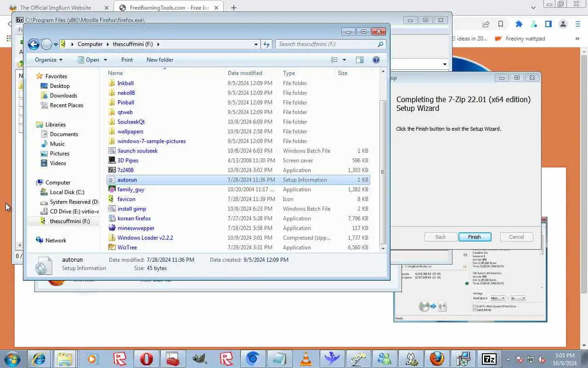
Task: Select the !launch soulseek batch file
Action: [137, 151]
